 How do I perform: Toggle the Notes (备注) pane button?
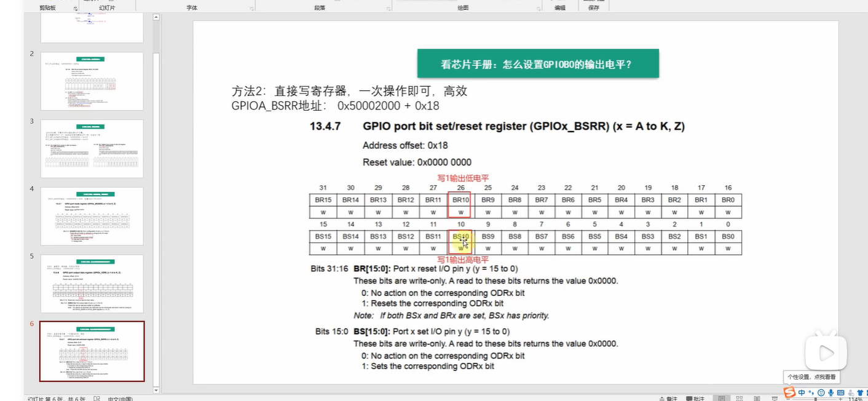point(669,399)
